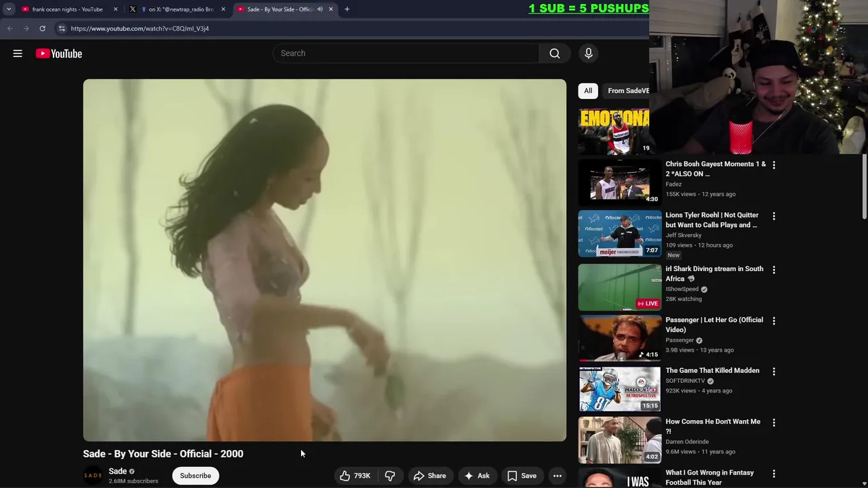Image resolution: width=868 pixels, height=488 pixels.
Task: Open options for Shark Diving stream
Action: [x=774, y=270]
